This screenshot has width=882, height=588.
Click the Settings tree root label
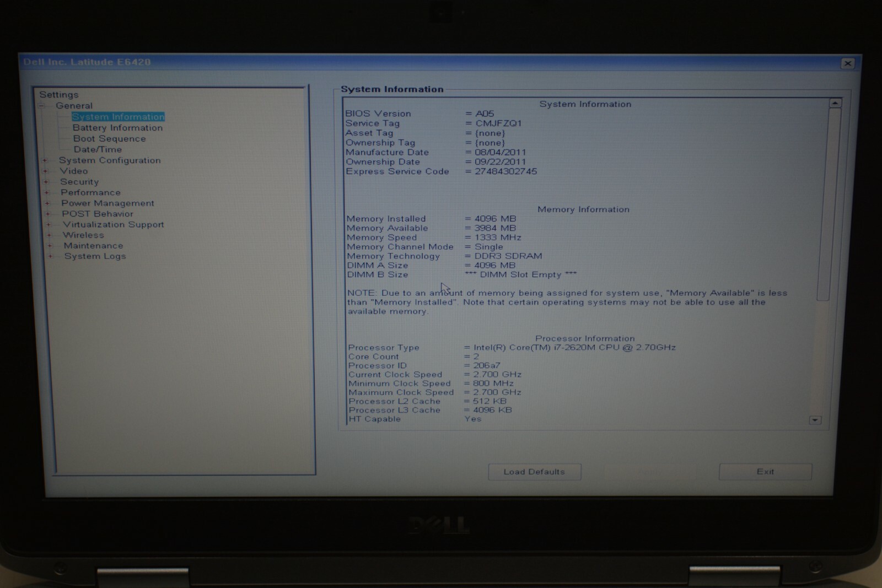click(x=59, y=95)
